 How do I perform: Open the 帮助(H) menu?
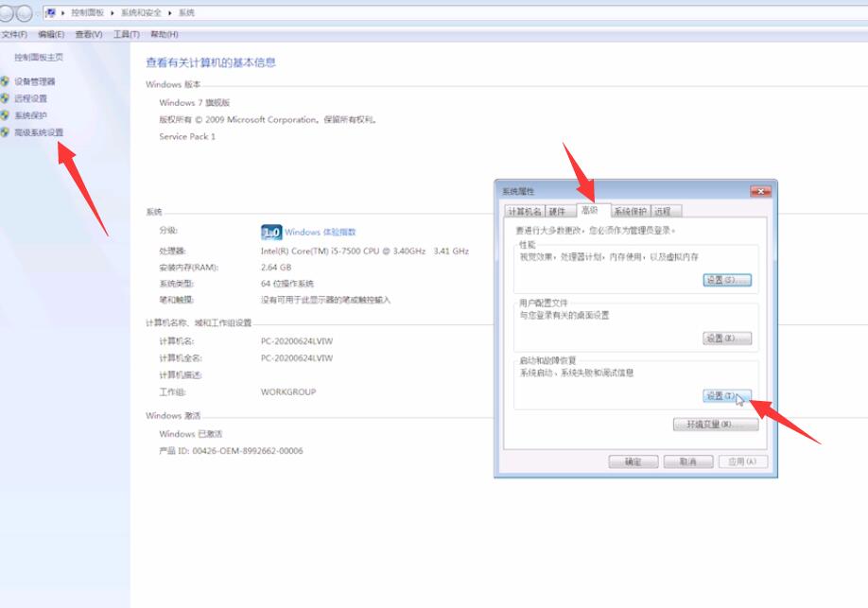click(x=165, y=34)
